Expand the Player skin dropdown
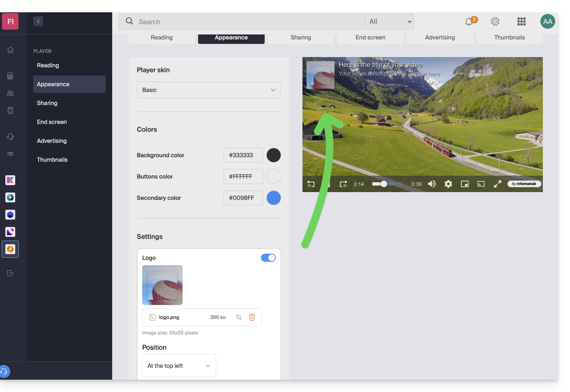The image size is (570, 392). click(x=209, y=90)
